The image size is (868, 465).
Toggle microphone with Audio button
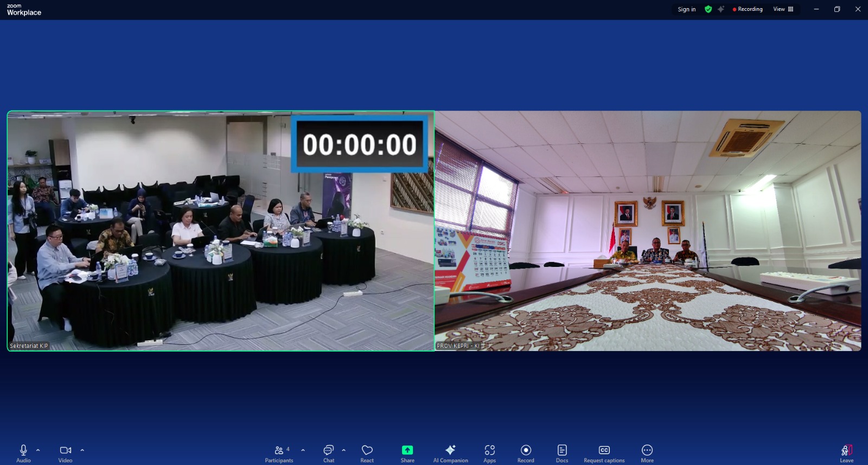(x=23, y=453)
